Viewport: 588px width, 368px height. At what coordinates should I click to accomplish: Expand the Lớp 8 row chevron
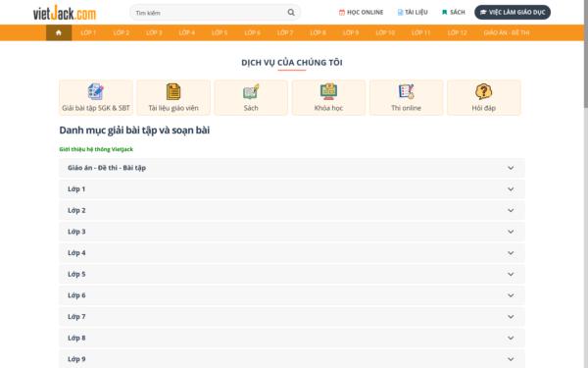tap(511, 338)
